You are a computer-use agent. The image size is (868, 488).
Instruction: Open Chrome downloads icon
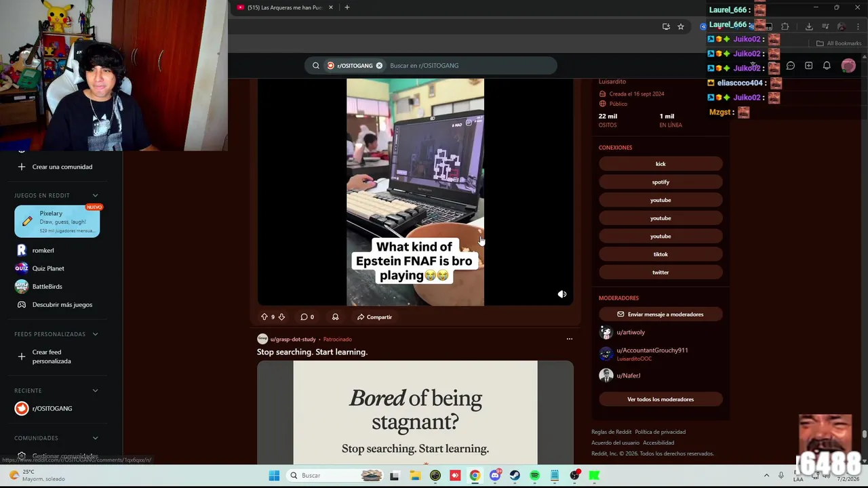(809, 26)
